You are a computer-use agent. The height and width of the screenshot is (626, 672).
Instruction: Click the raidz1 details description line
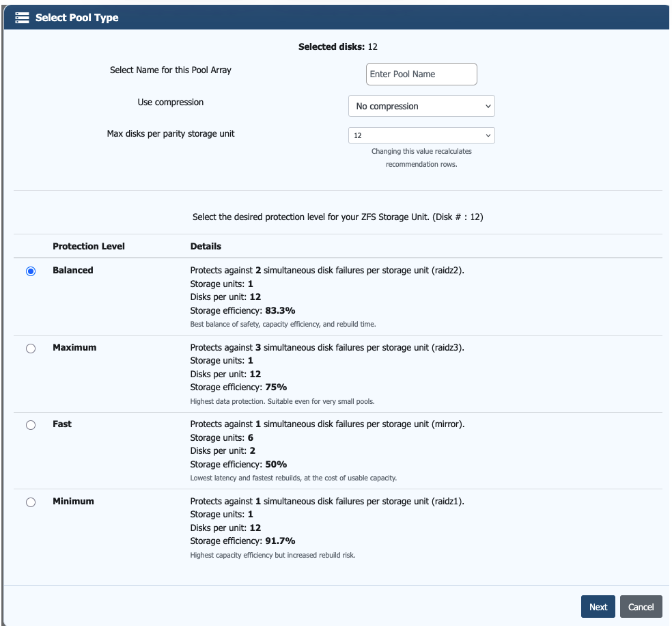pyautogui.click(x=327, y=501)
